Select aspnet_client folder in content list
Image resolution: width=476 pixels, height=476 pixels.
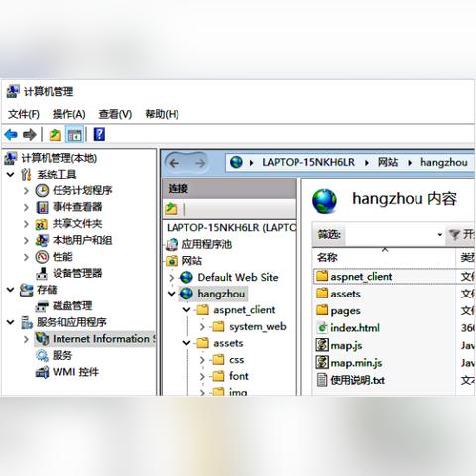click(x=361, y=277)
